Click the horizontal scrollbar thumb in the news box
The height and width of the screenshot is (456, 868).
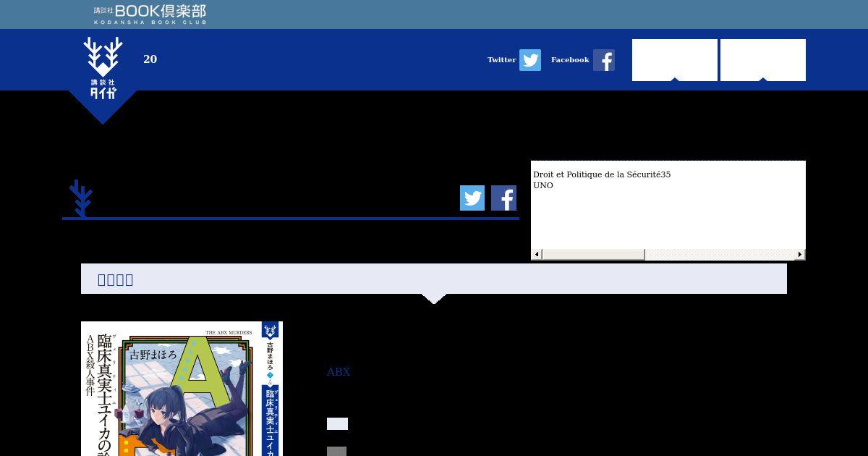pyautogui.click(x=593, y=254)
